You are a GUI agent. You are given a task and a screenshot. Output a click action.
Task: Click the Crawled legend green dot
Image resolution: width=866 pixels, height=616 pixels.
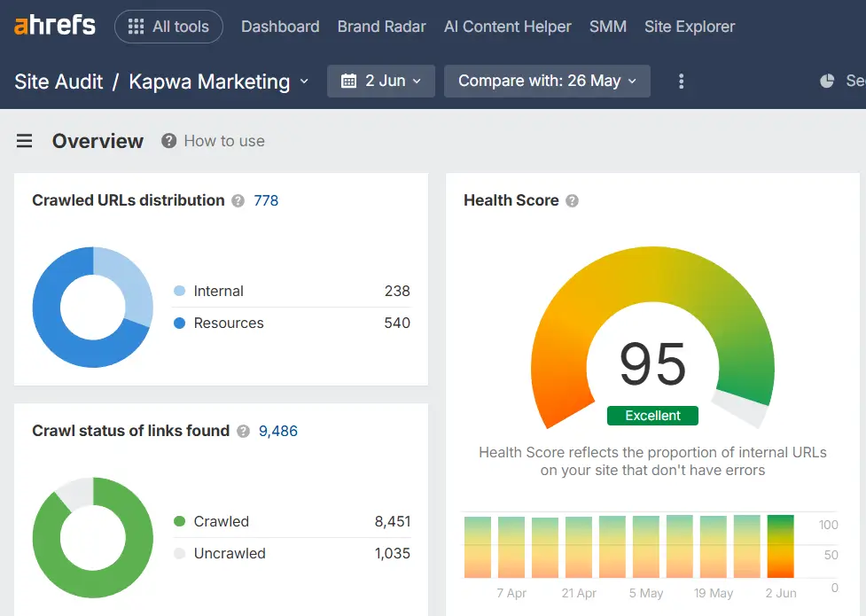coord(180,521)
